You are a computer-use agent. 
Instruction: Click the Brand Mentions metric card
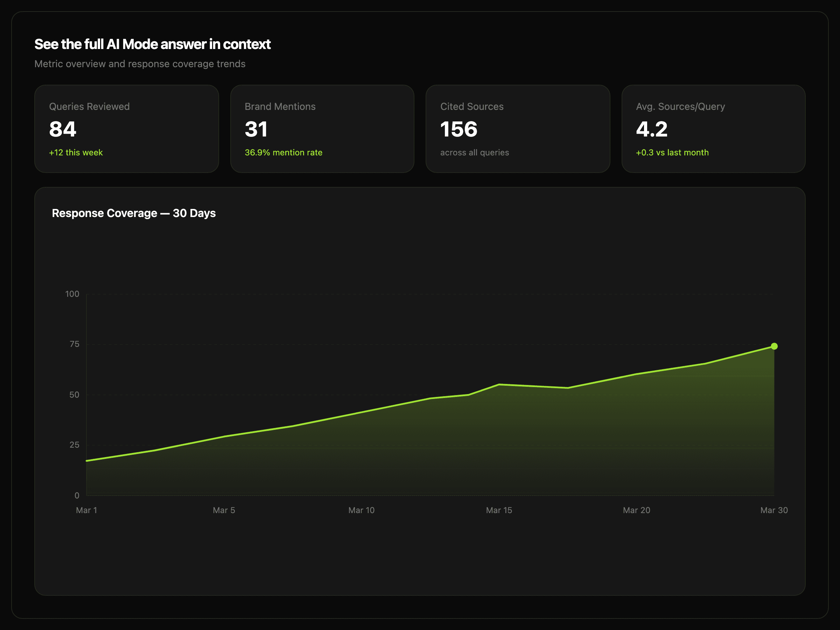pos(322,129)
